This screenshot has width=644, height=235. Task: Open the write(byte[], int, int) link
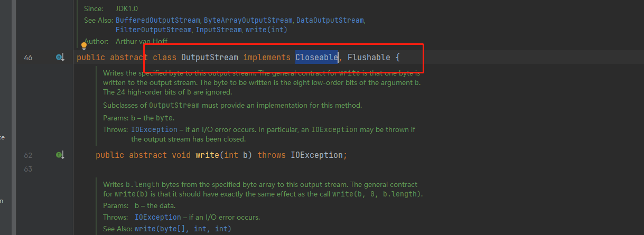pos(183,229)
